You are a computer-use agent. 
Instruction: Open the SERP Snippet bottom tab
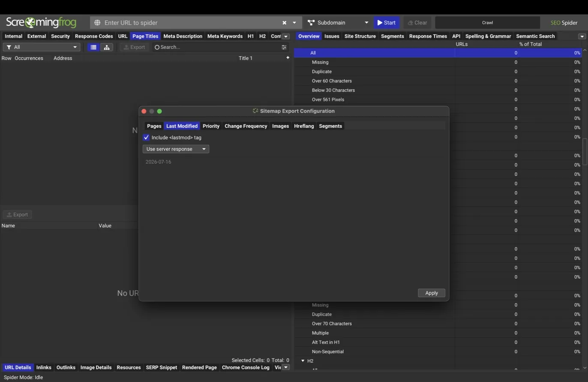[x=162, y=367]
